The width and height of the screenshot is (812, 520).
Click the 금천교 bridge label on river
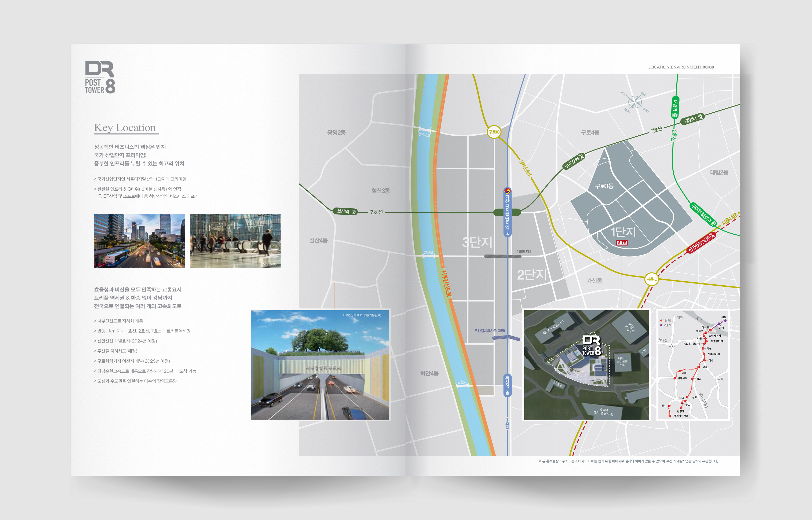coord(462,382)
